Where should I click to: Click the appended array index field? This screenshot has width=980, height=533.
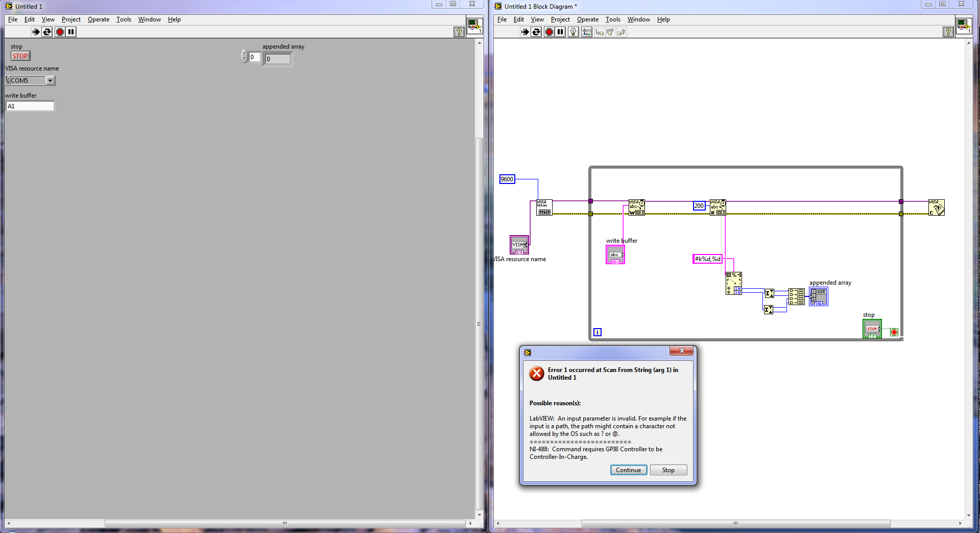click(x=254, y=57)
